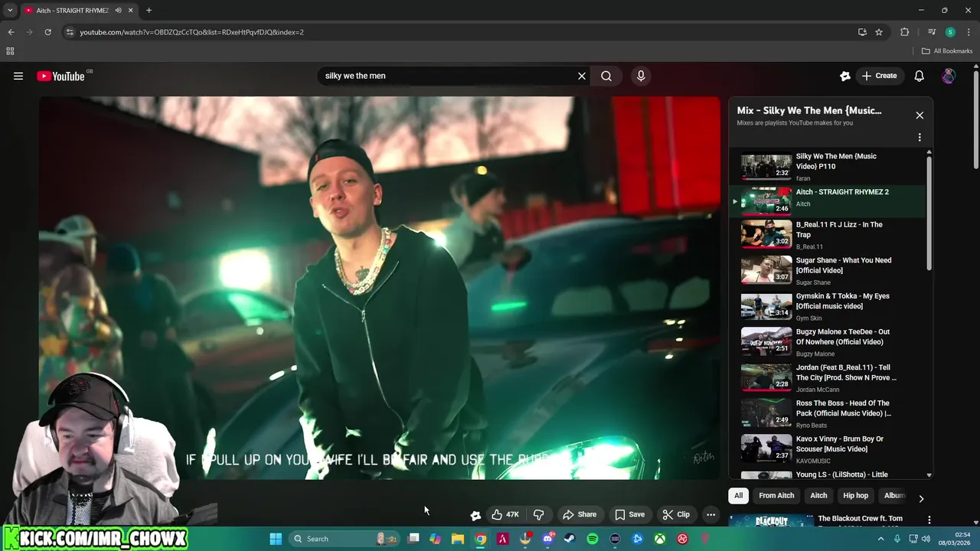980x551 pixels.
Task: Play Sugar Shane - What You Need
Action: 827,271
